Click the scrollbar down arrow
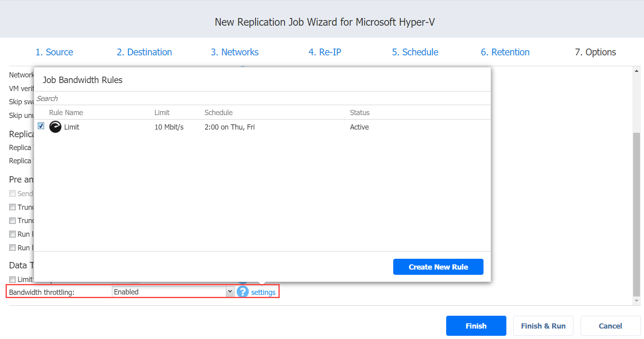This screenshot has height=339, width=644. pos(636,300)
